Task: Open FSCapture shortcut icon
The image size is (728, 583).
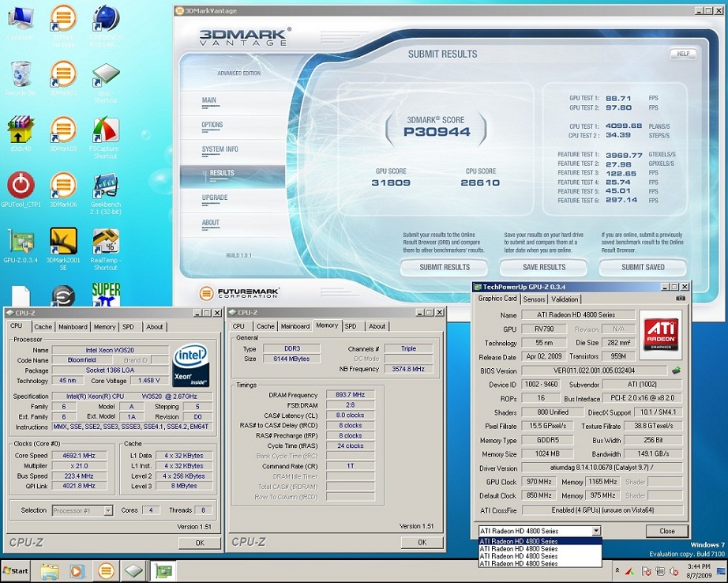Action: coord(106,138)
